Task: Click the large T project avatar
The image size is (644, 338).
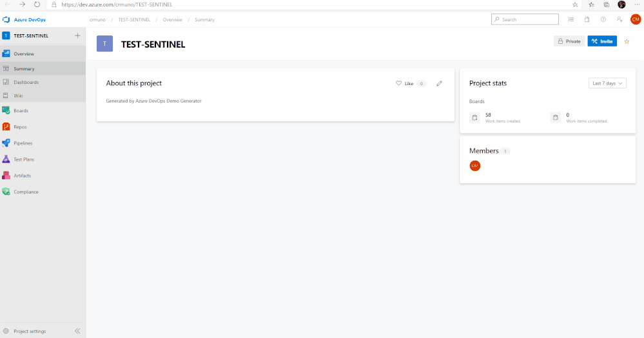Action: tap(104, 44)
